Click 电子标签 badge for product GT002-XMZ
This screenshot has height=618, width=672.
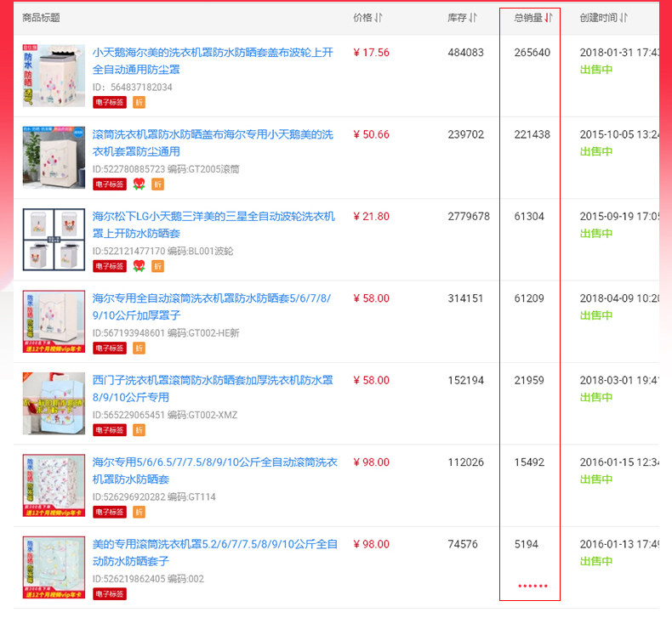pyautogui.click(x=110, y=430)
